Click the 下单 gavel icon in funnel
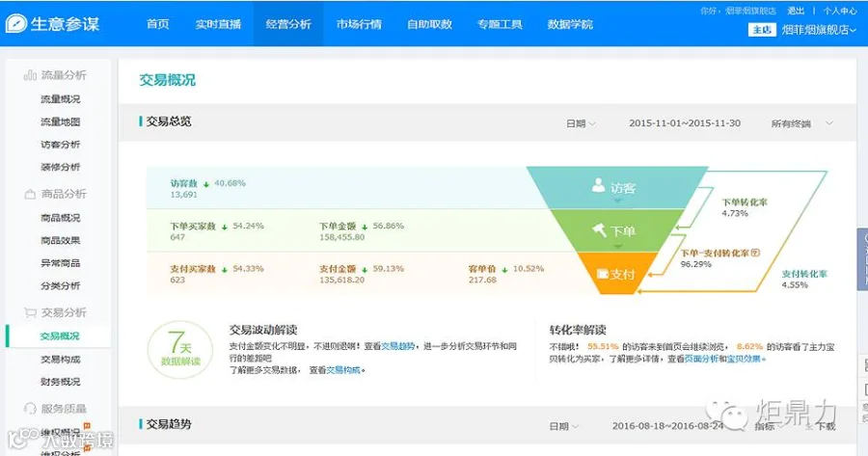This screenshot has width=868, height=456. tap(599, 229)
